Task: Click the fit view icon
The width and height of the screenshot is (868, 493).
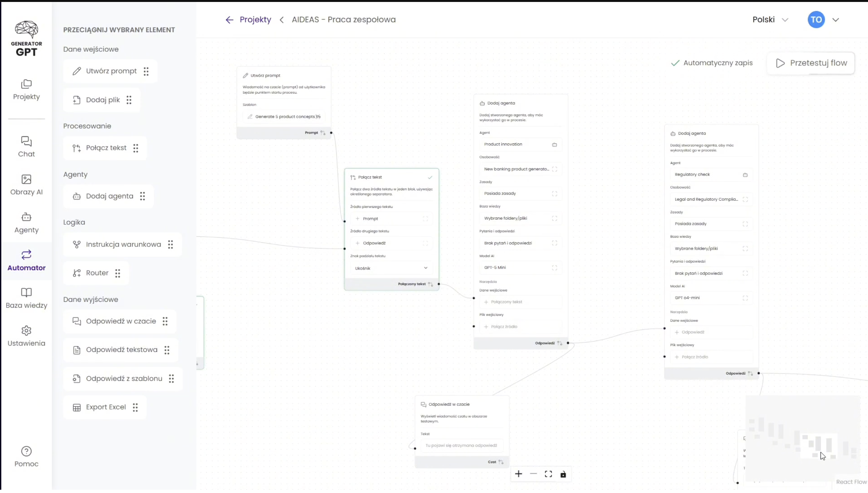Action: (548, 474)
